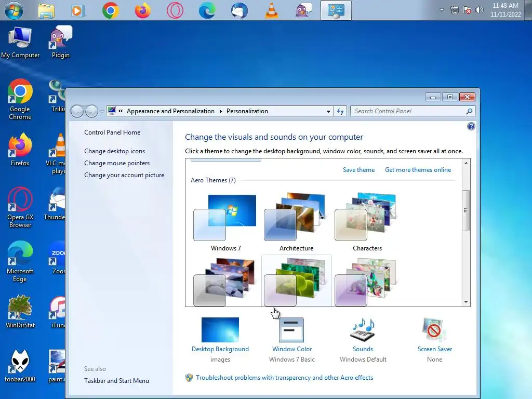Image resolution: width=532 pixels, height=399 pixels.
Task: Select the Microsoft Edge desktop shortcut
Action: (20, 262)
